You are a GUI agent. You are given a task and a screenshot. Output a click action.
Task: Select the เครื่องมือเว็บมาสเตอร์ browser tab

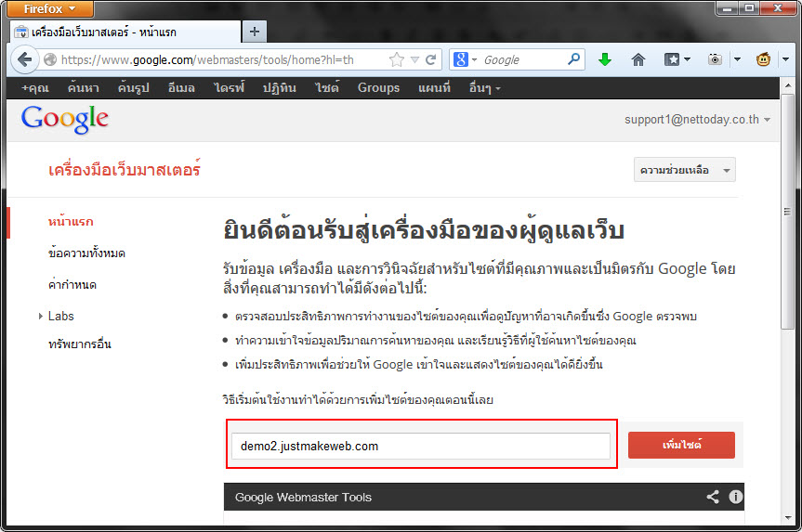[125, 32]
